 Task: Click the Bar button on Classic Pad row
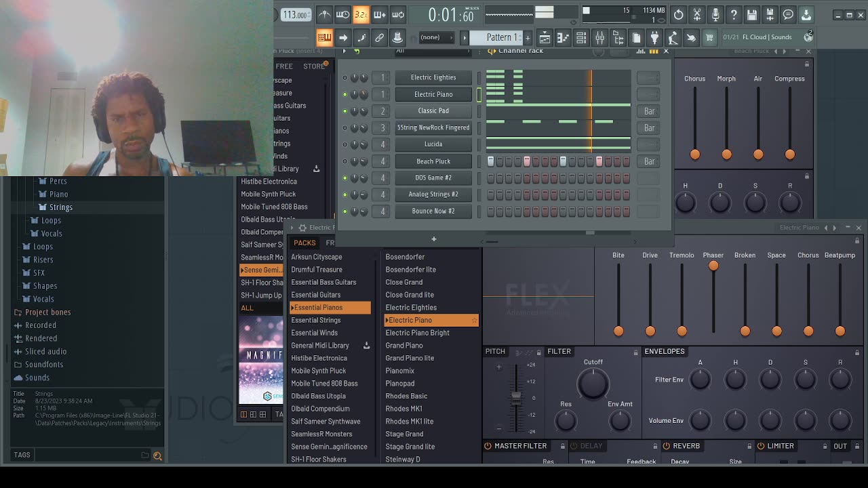[x=649, y=111]
